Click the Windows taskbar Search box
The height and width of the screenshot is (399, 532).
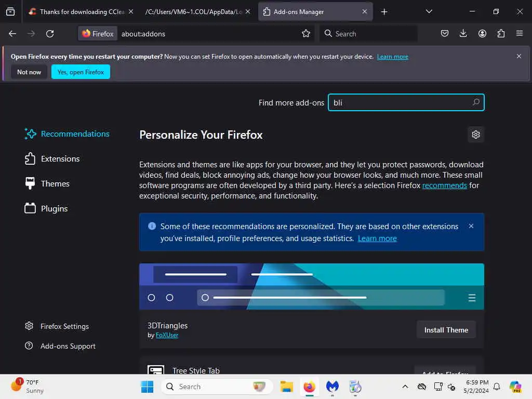point(217,387)
